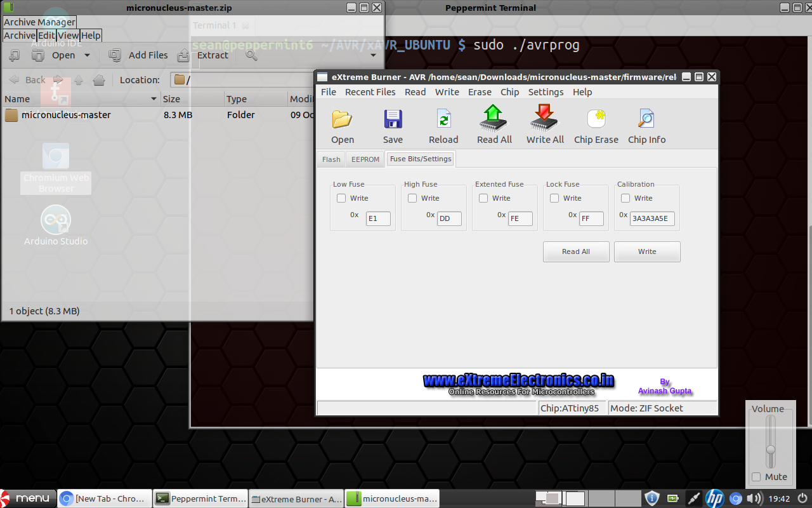Open the Erase menu

tap(480, 92)
